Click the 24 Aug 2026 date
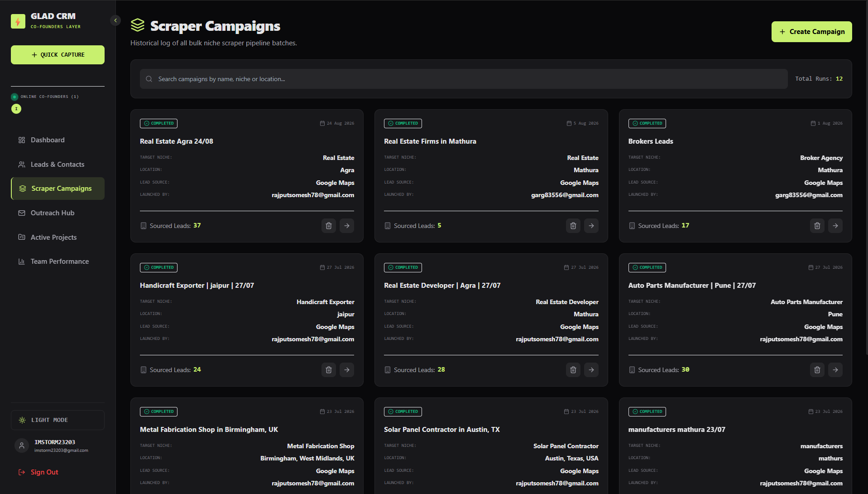 [x=337, y=123]
